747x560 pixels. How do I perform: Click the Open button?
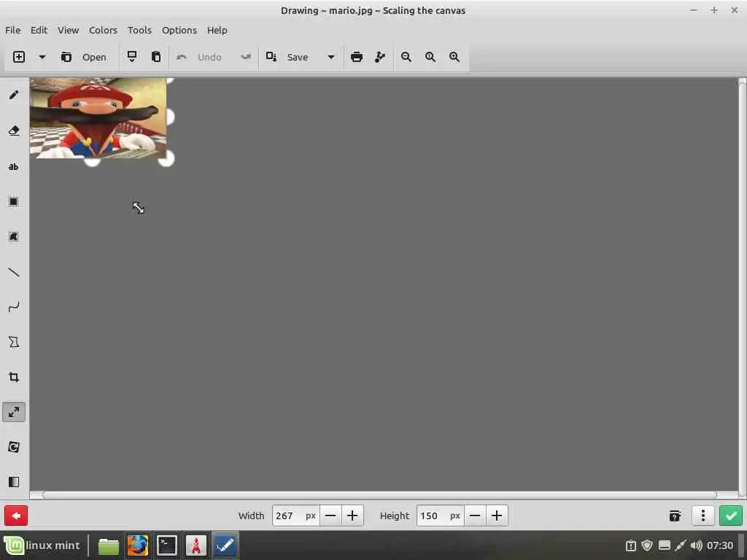(84, 57)
